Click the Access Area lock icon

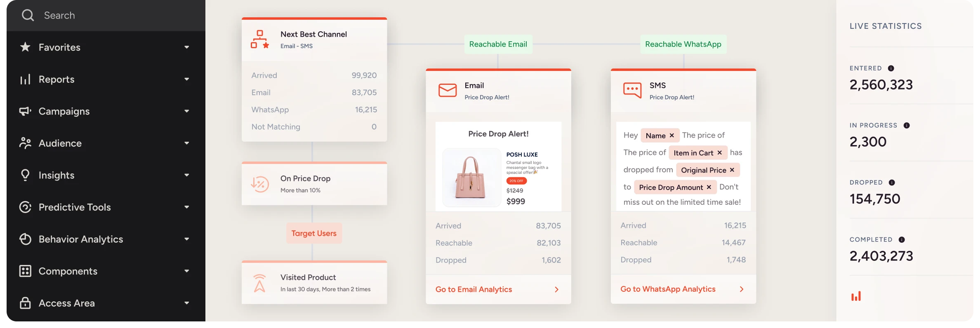(x=25, y=303)
